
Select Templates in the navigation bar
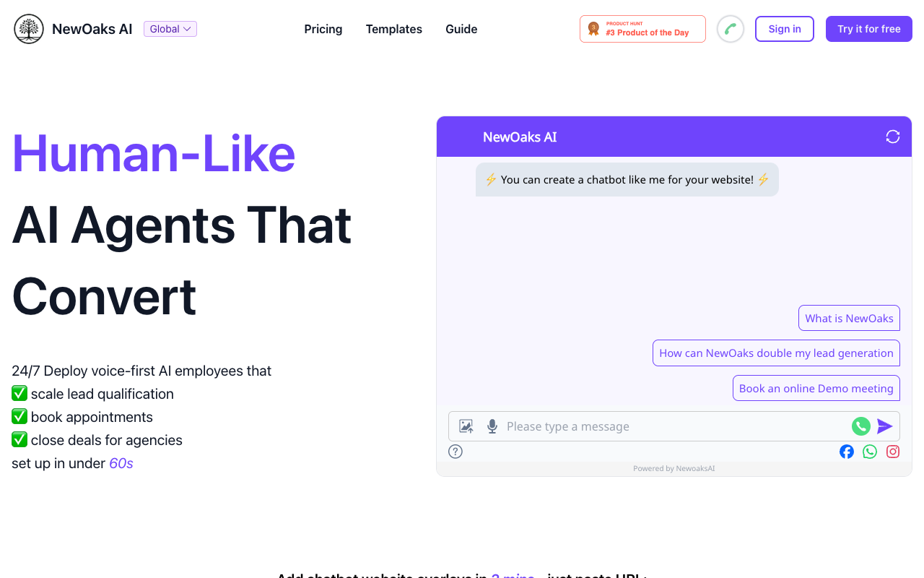coord(393,29)
